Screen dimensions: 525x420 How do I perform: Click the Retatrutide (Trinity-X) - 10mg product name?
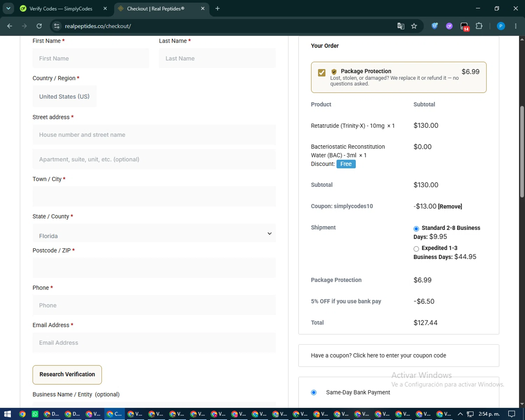click(x=348, y=126)
